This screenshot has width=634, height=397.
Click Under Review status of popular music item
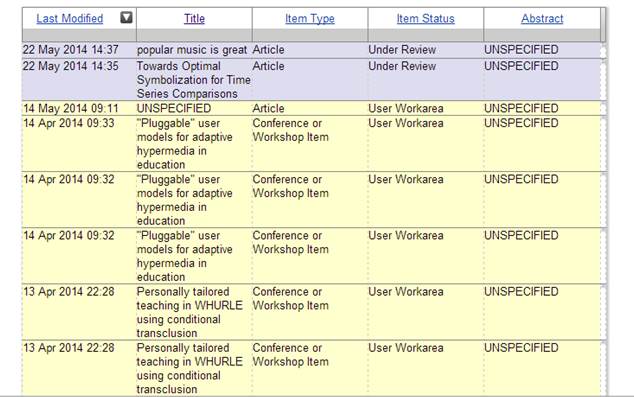pos(402,50)
